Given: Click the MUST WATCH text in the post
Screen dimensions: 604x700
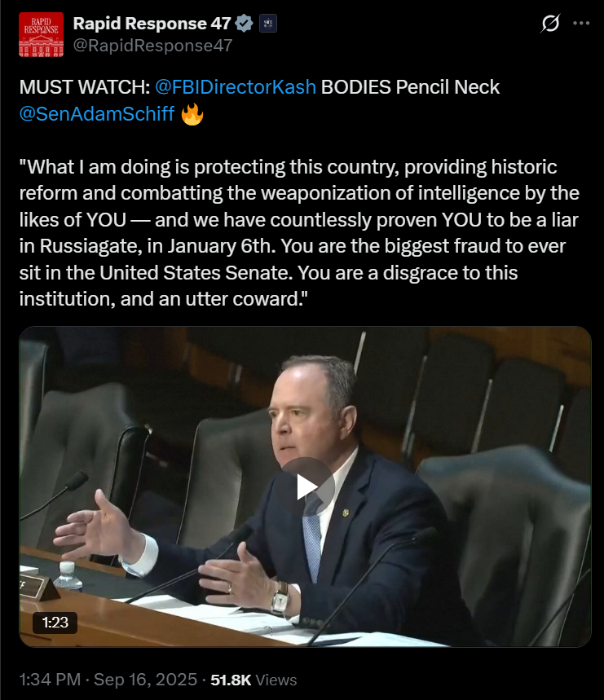Looking at the screenshot, I should (85, 87).
